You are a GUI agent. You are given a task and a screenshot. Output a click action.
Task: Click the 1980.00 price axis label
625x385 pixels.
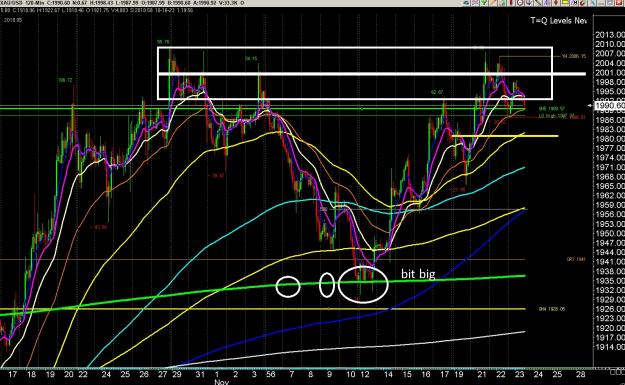(610, 139)
